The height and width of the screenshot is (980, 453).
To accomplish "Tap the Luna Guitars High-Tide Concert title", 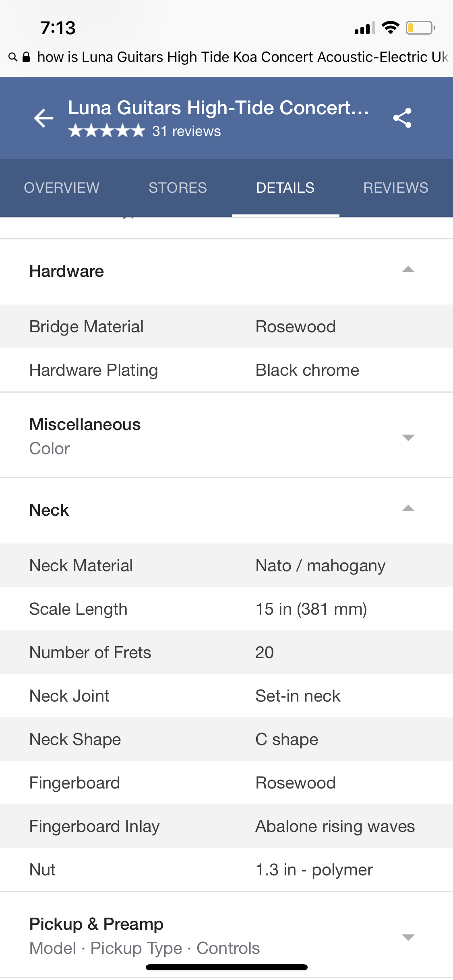I will (x=218, y=108).
